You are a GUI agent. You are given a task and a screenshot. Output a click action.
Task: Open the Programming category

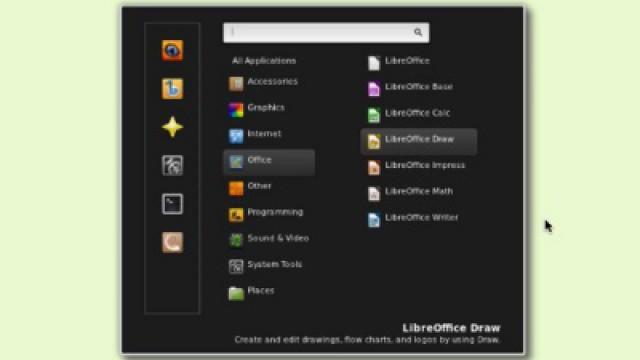coord(269,214)
